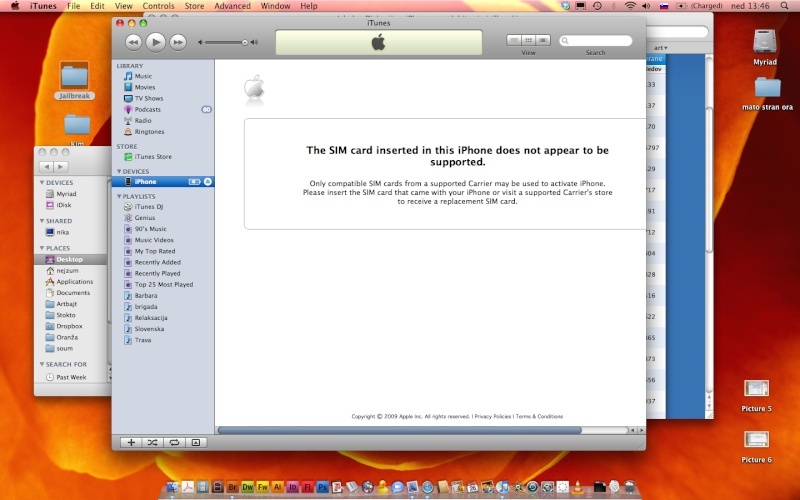
Task: Collapse the DEVICES section in iTunes
Action: [x=119, y=171]
